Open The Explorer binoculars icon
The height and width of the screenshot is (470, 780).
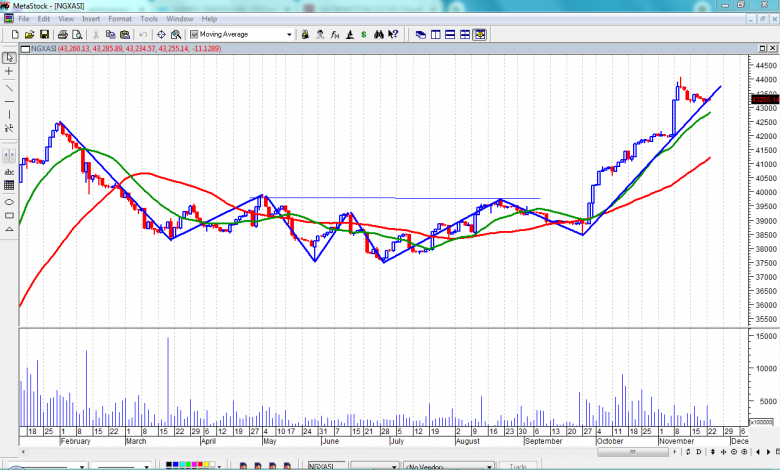pos(379,34)
